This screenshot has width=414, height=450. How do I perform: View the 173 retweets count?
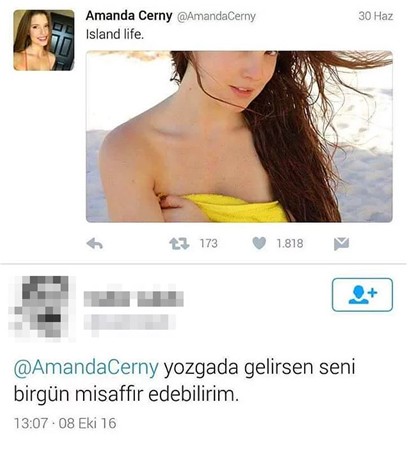[x=209, y=243]
